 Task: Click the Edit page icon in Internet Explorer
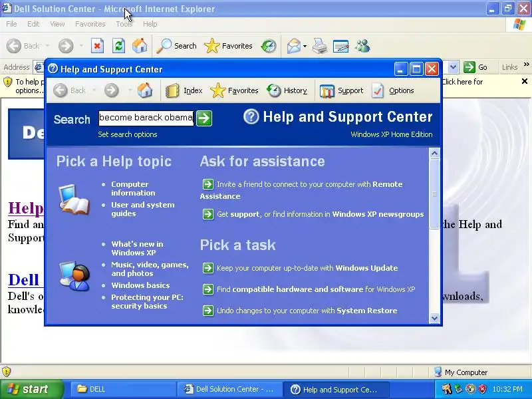click(340, 46)
